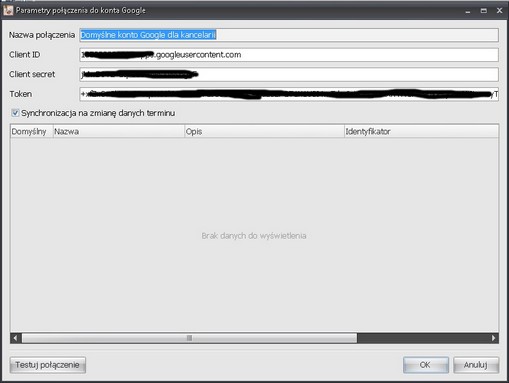Focus the Client ID input field
Viewport: 509px width, 383px height.
(x=289, y=55)
